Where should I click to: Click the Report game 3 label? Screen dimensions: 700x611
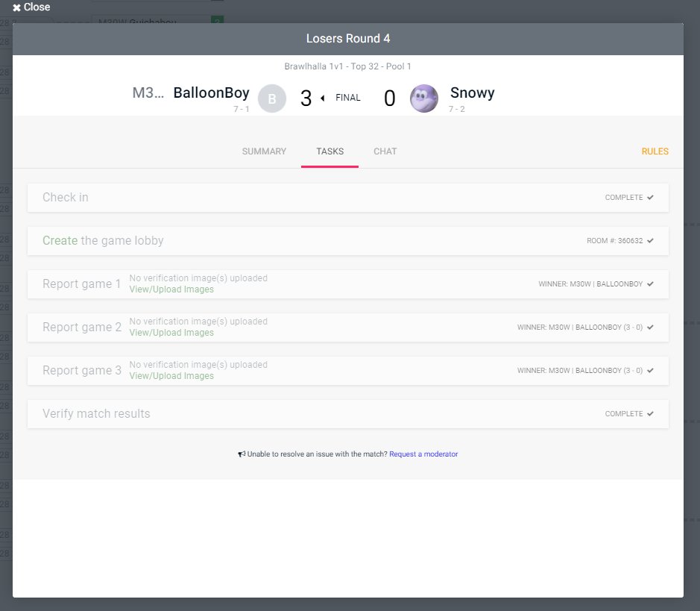(82, 371)
